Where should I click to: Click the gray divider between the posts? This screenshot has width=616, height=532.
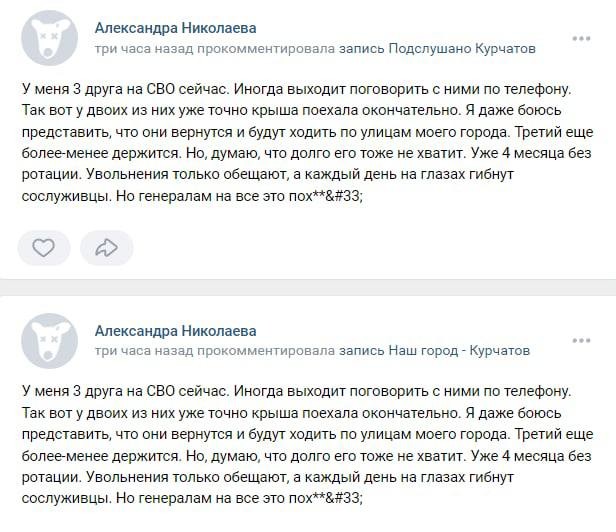point(308,287)
